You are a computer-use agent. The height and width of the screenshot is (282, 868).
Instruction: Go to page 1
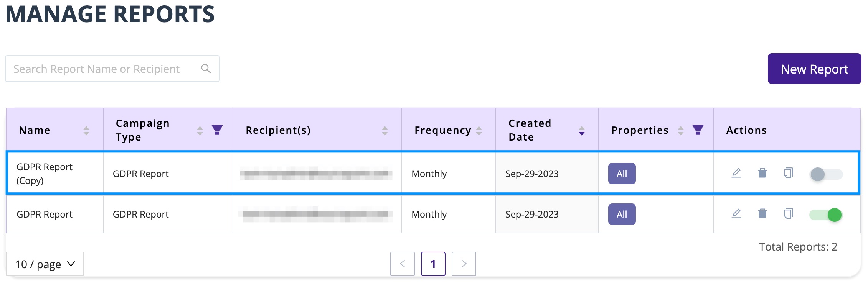433,264
